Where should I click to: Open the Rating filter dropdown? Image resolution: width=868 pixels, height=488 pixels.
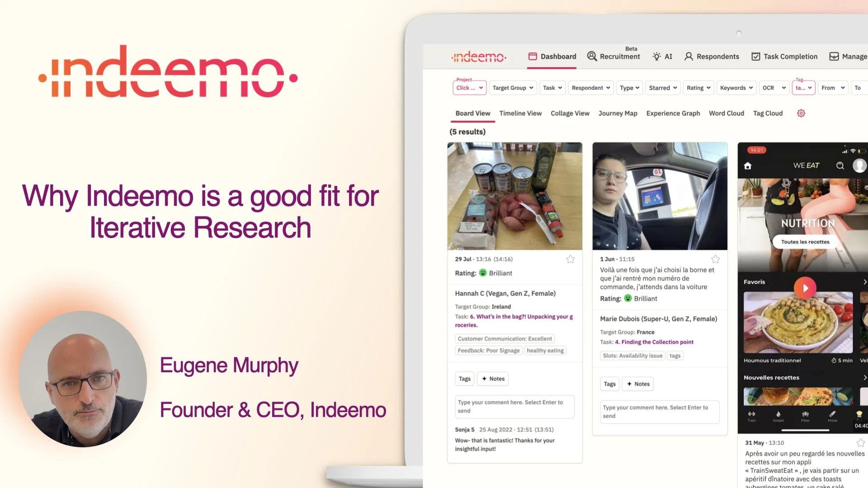point(698,88)
